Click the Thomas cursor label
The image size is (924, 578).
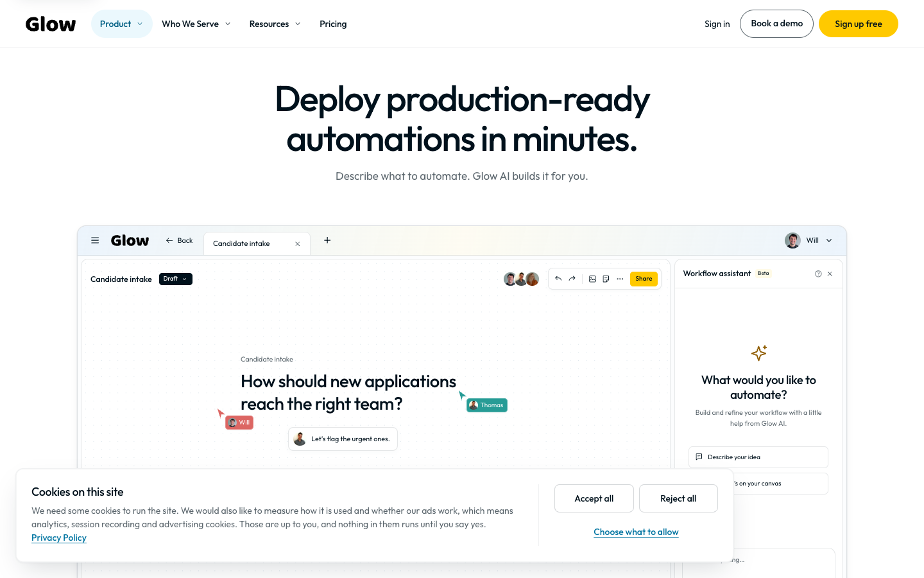tap(487, 405)
